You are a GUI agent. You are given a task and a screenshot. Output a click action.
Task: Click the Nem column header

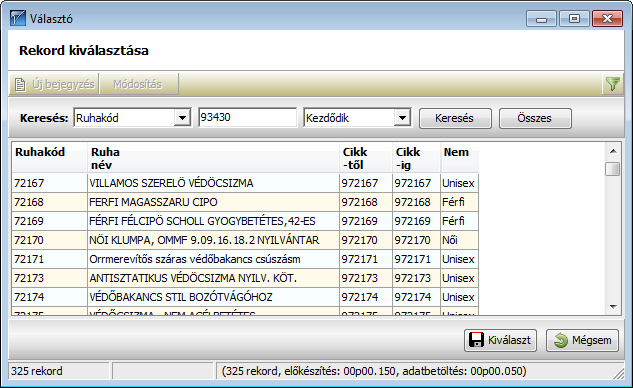[x=460, y=158]
